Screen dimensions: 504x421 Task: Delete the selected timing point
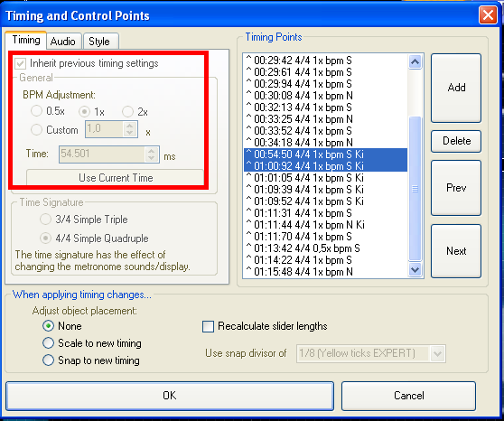click(456, 141)
